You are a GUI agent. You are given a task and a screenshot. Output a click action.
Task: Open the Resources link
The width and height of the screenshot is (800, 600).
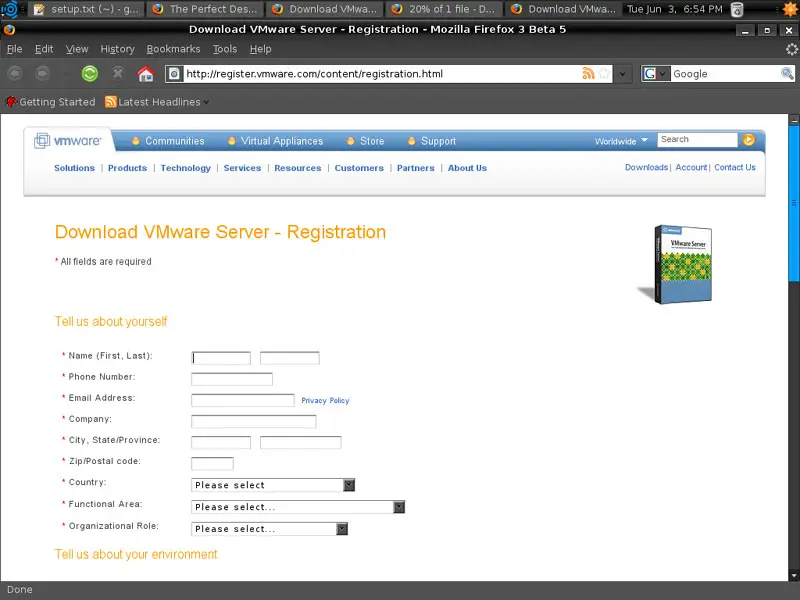pyautogui.click(x=298, y=168)
